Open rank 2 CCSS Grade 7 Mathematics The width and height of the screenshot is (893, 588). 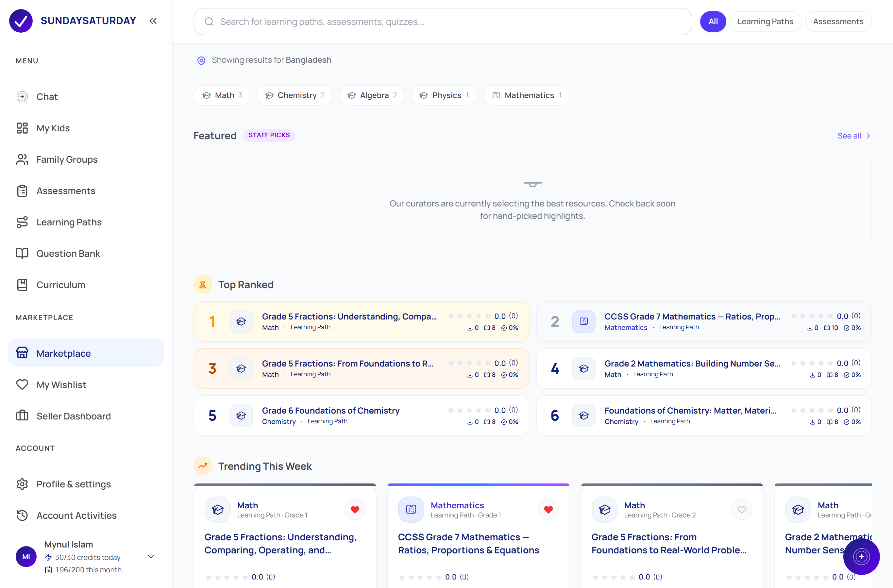704,321
